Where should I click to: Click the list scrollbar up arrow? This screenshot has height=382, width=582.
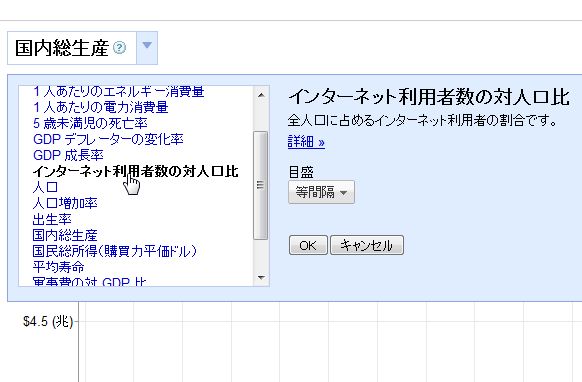click(x=261, y=95)
